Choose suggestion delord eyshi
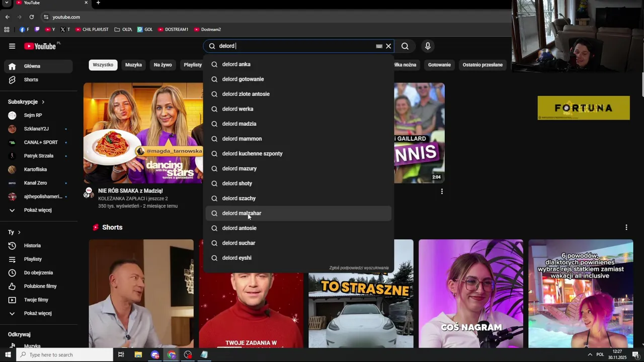644x362 pixels. (298, 258)
